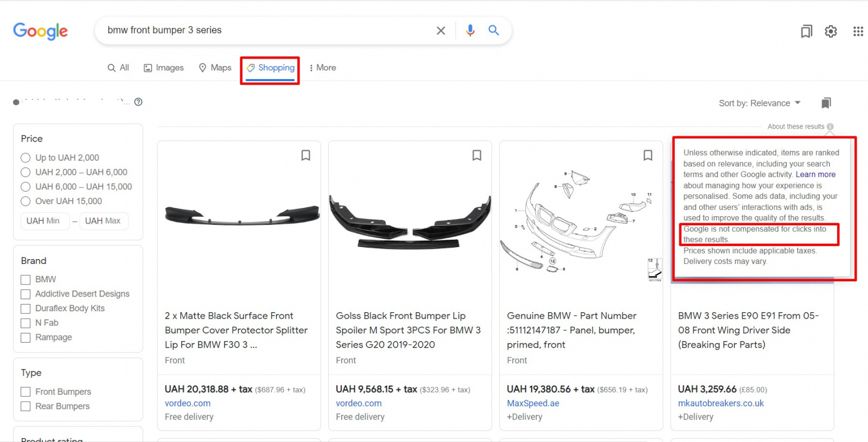Bookmark the Matte Black Splitter product

[x=306, y=155]
